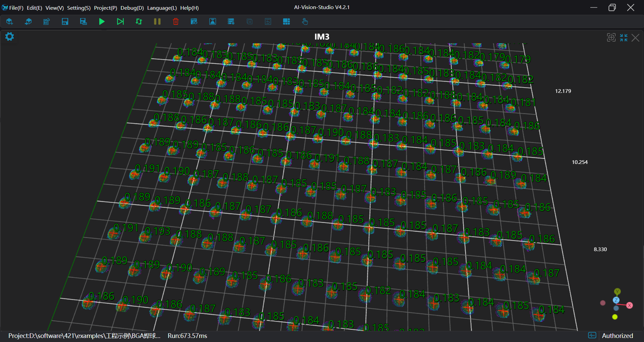Click the server settings toolbar icon
The height and width of the screenshot is (342, 644).
pos(231,22)
